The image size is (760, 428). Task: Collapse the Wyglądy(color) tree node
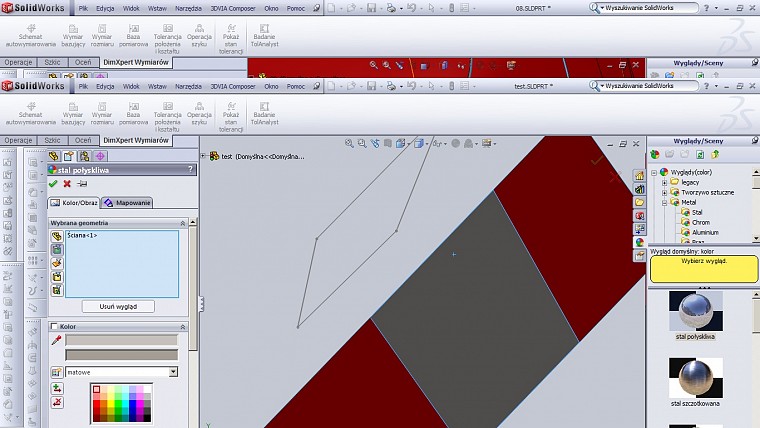[x=654, y=172]
